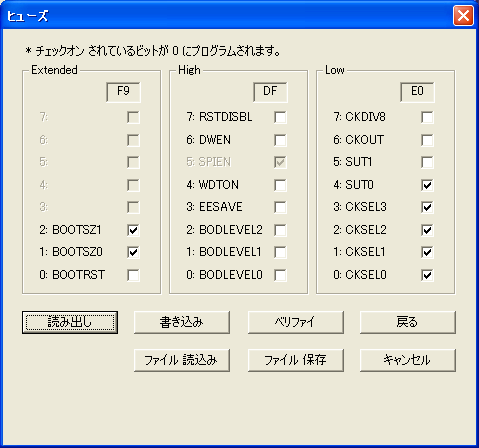Tick the BODLEVEL0 checkbox
479x448 pixels.
(x=280, y=275)
